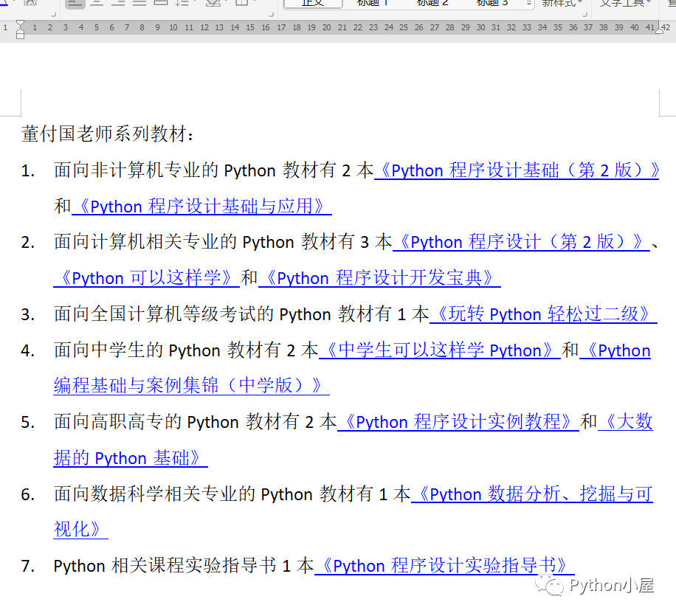The width and height of the screenshot is (676, 616).
Task: Open paragraph settings dialog launcher
Action: (x=271, y=14)
